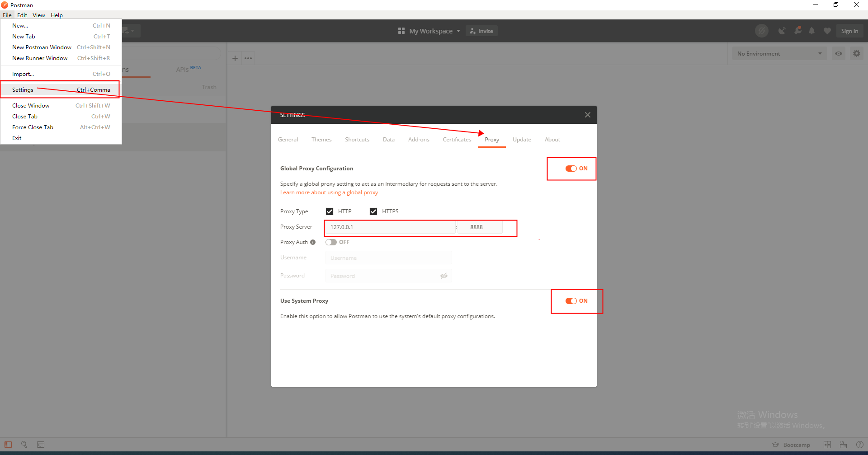Open the capture requests satellite icon
Viewport: 868px width, 455px height.
782,31
